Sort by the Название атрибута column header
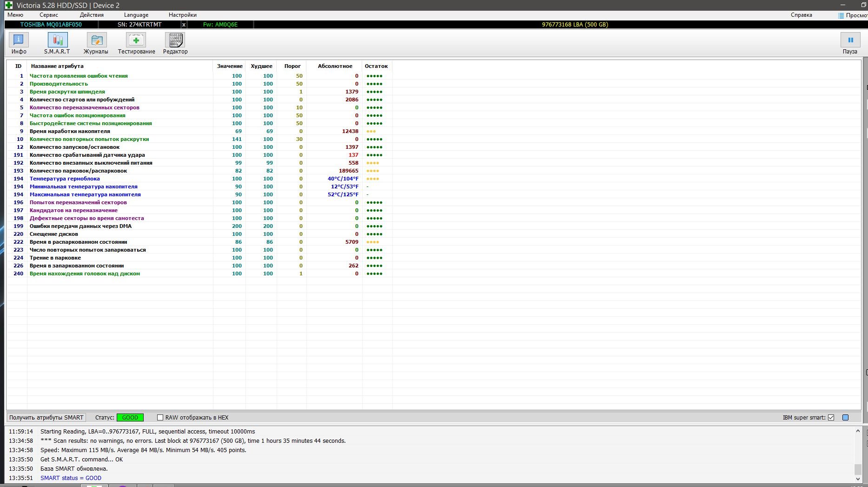 [120, 66]
